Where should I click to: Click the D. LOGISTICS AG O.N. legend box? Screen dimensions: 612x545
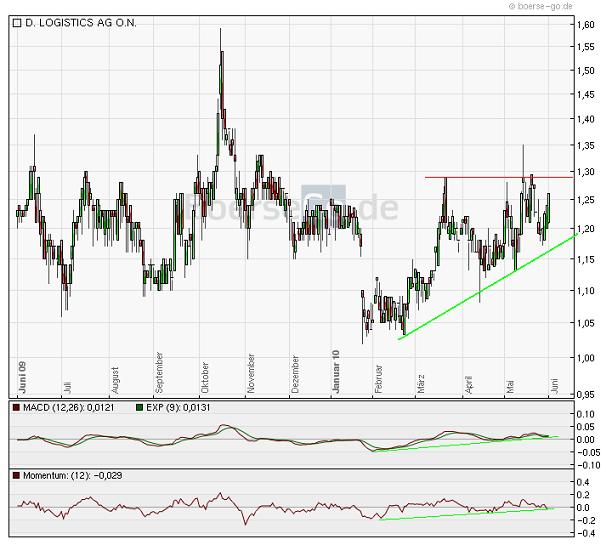(x=16, y=23)
